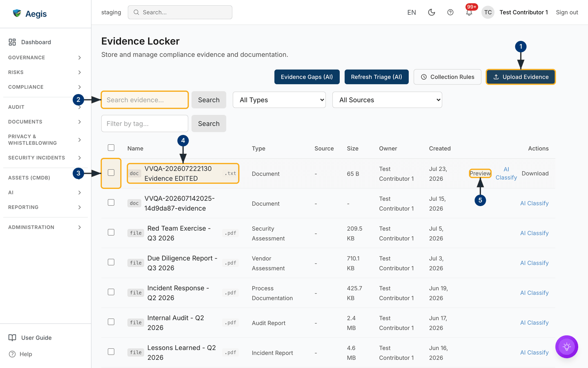Image resolution: width=588 pixels, height=368 pixels.
Task: Click the purple lightbulb assistant button
Action: 566,347
